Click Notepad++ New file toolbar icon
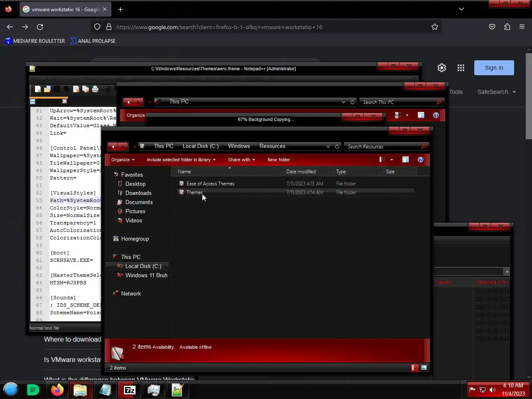532x399 pixels. [38, 89]
